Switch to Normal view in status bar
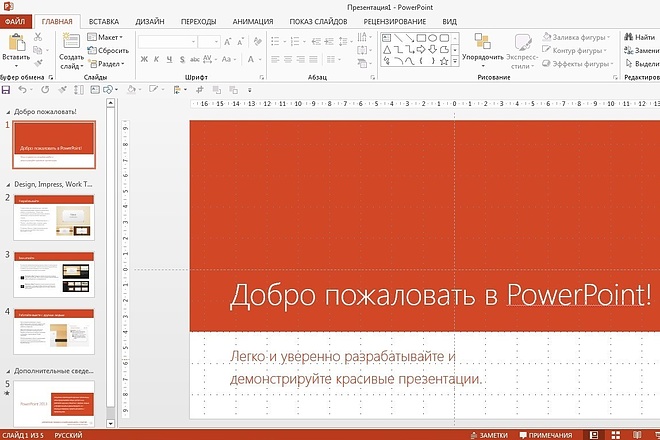Viewport: 660px width, 440px height. (594, 435)
